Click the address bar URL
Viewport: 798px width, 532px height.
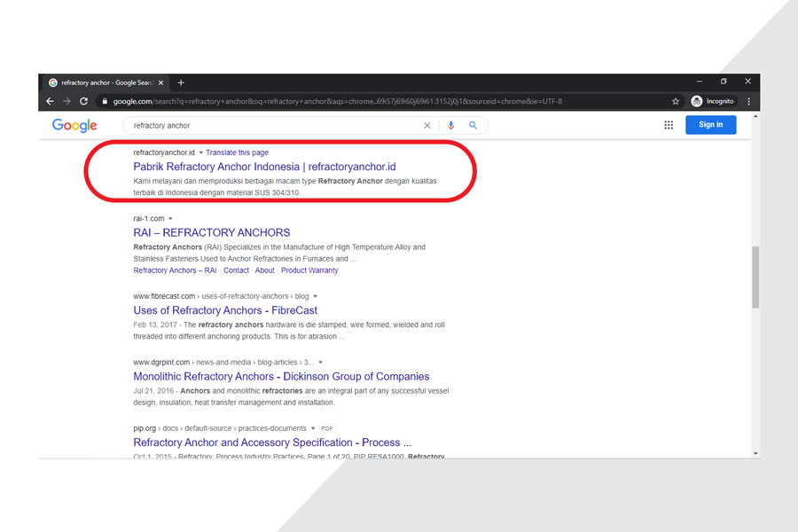338,101
